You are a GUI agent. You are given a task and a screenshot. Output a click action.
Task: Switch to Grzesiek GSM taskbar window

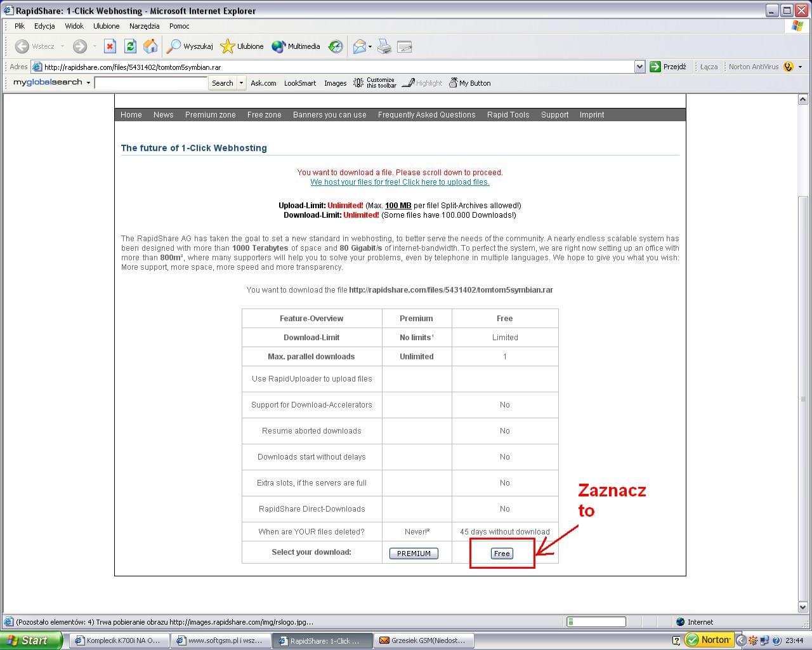pos(423,640)
